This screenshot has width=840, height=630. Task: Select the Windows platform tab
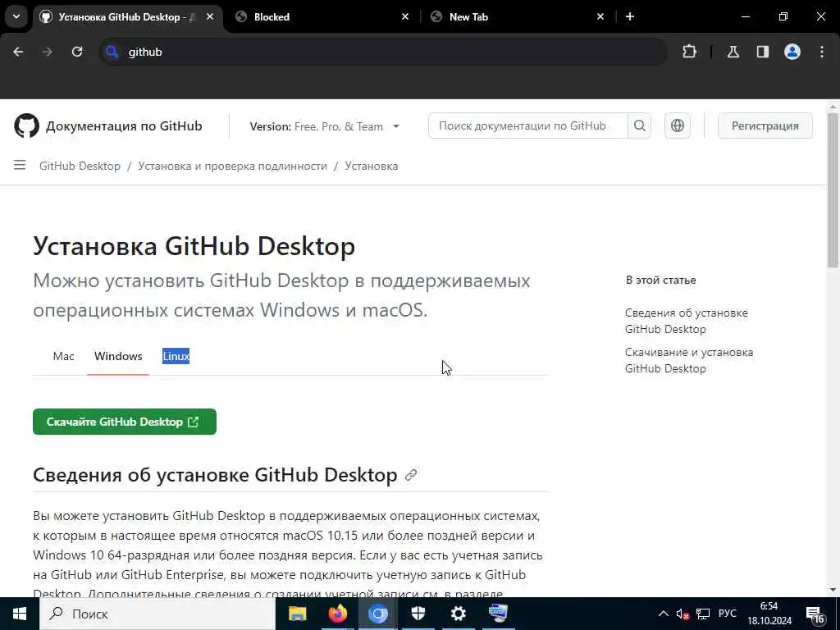coord(118,356)
